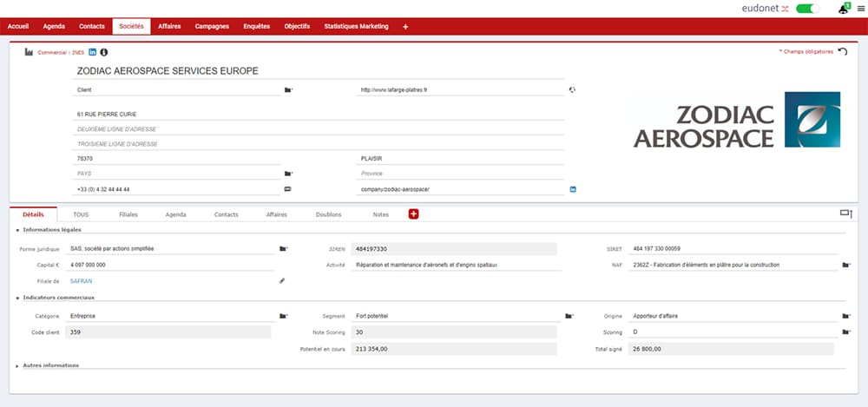868x407 pixels.
Task: Open catalog icon for Forme juridique
Action: 284,249
